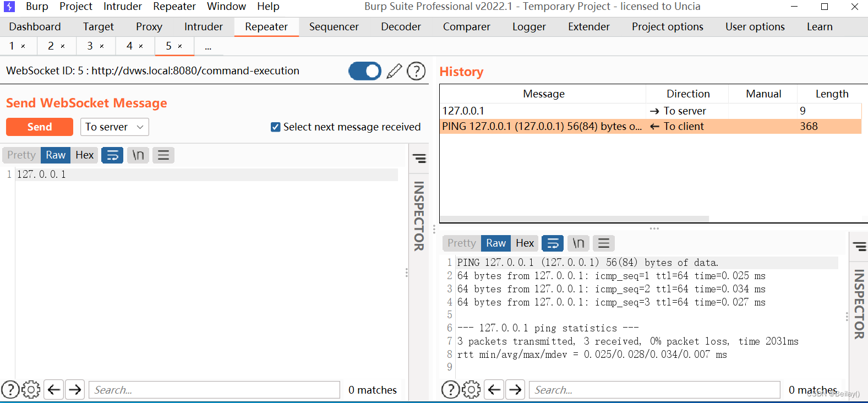
Task: Switch to the Comparer tab
Action: point(467,27)
